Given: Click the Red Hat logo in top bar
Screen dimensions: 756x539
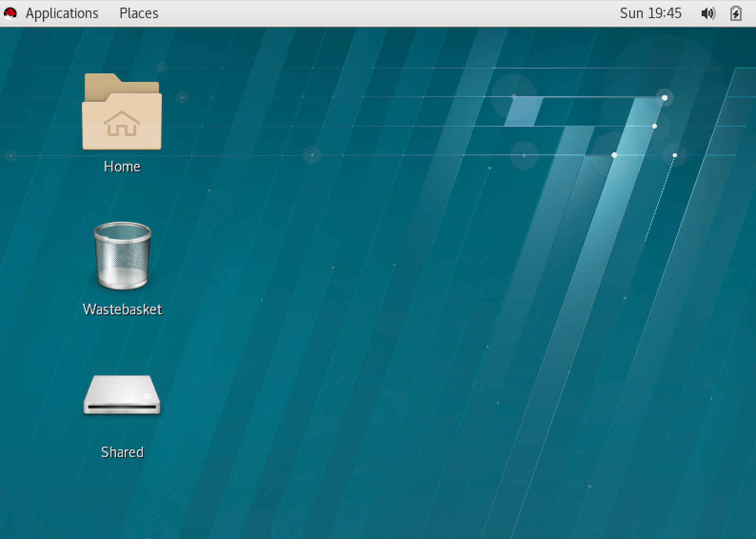Looking at the screenshot, I should [10, 13].
